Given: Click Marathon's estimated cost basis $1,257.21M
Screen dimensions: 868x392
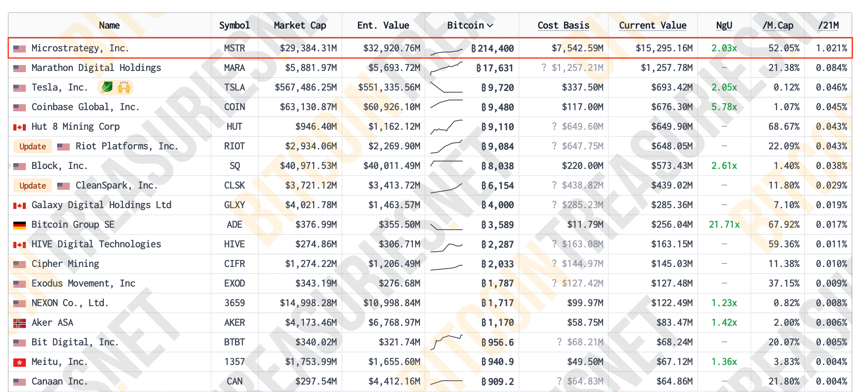Looking at the screenshot, I should point(577,68).
